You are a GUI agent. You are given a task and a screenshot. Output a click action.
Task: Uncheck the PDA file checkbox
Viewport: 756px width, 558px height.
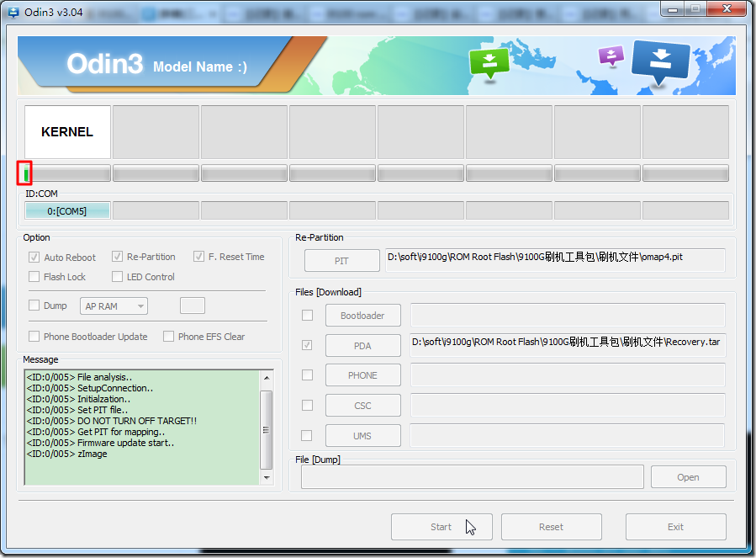307,345
